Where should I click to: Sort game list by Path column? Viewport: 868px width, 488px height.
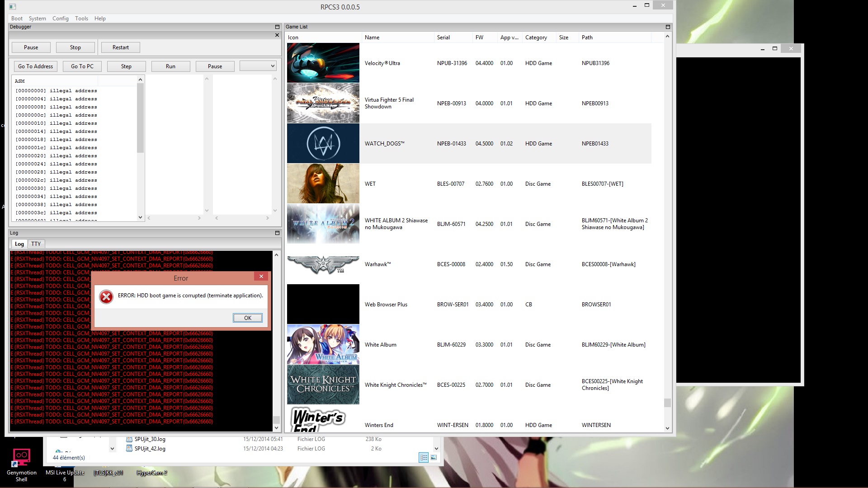(x=615, y=38)
